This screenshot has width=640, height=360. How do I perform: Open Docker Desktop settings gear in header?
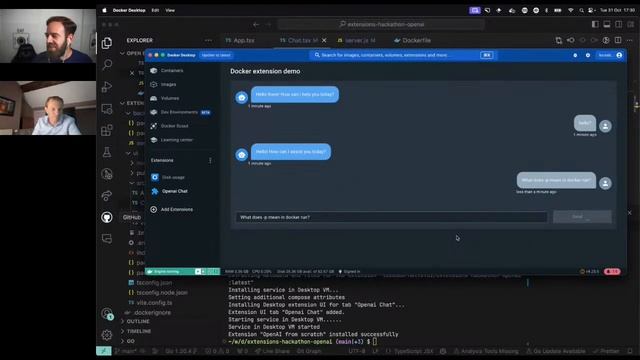click(x=588, y=55)
